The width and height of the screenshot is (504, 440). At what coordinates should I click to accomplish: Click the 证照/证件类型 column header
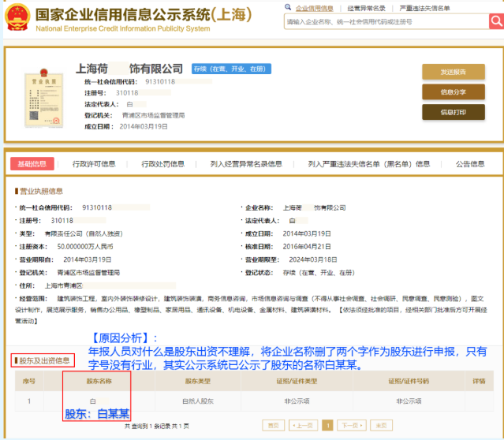click(x=297, y=381)
